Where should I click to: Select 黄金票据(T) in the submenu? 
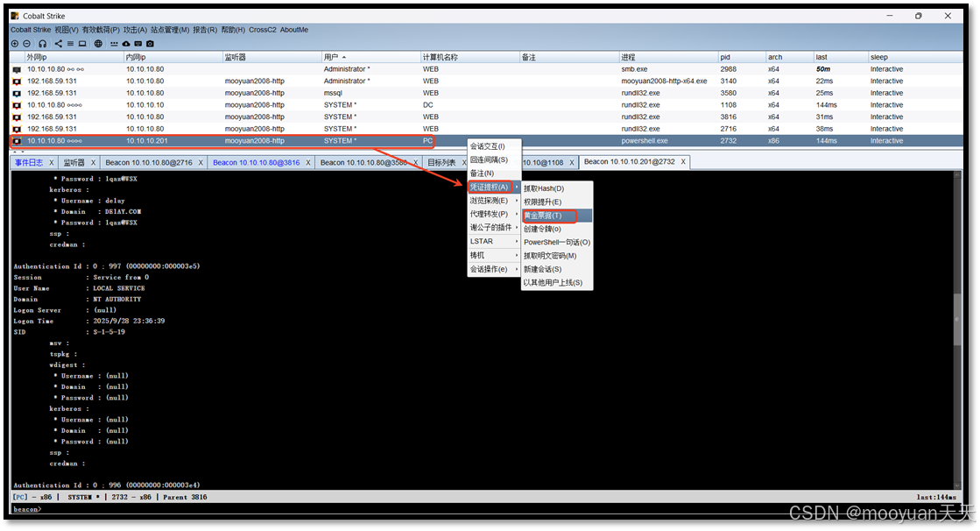pos(556,216)
